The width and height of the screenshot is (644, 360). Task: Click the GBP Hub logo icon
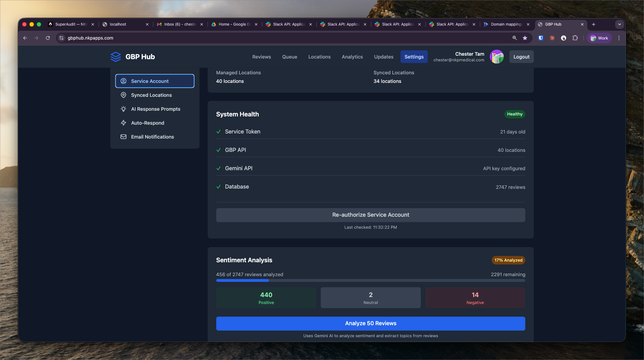coord(116,57)
